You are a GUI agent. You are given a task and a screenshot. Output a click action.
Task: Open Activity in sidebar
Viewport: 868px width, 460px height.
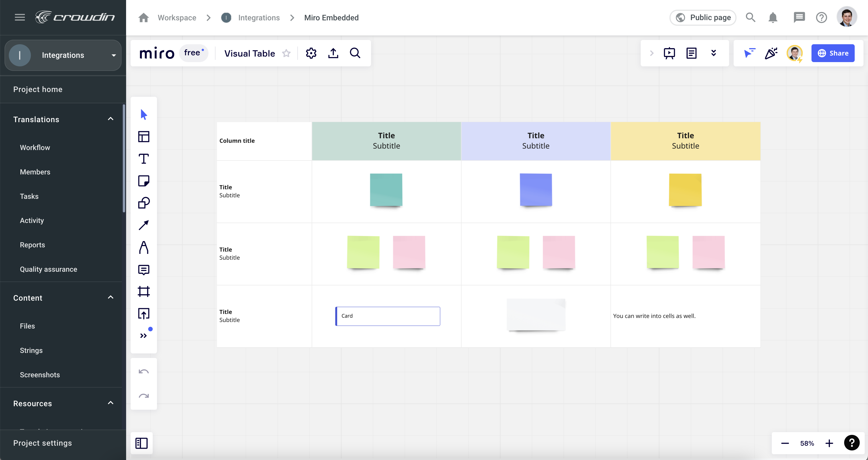click(32, 220)
